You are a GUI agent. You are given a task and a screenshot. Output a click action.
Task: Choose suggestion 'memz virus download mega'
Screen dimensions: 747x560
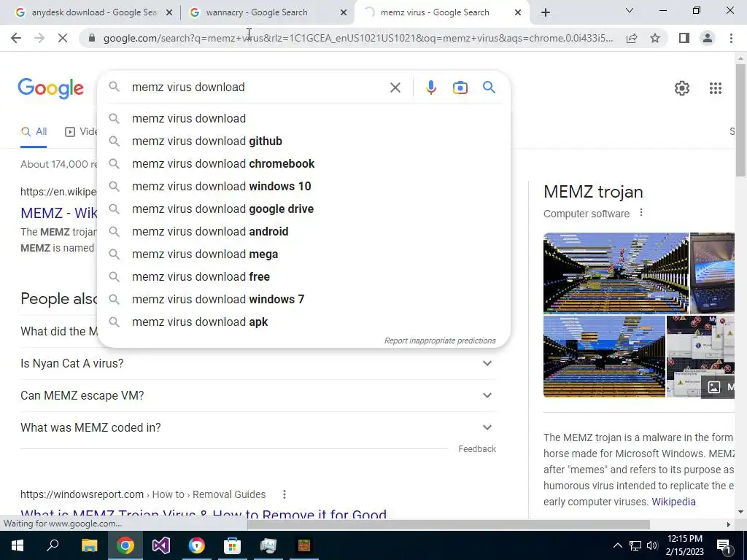(303, 254)
